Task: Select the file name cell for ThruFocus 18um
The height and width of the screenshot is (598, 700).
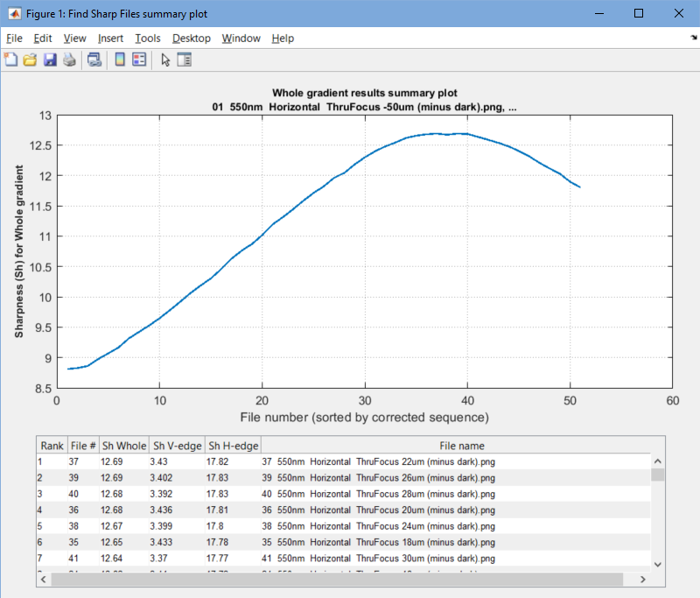Action: pos(456,542)
